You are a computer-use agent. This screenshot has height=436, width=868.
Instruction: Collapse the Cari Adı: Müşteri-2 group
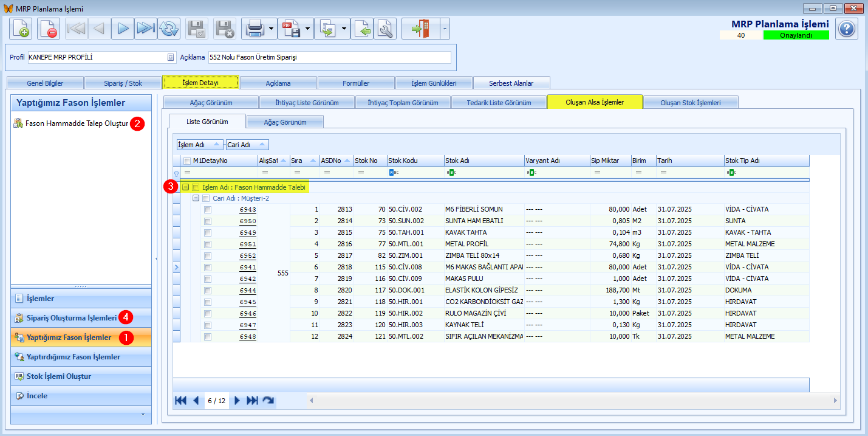(196, 198)
